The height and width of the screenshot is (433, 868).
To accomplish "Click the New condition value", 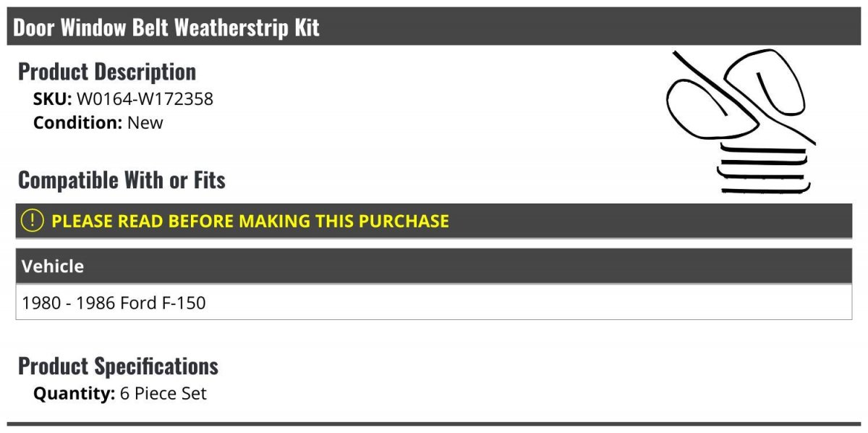I will click(x=145, y=122).
